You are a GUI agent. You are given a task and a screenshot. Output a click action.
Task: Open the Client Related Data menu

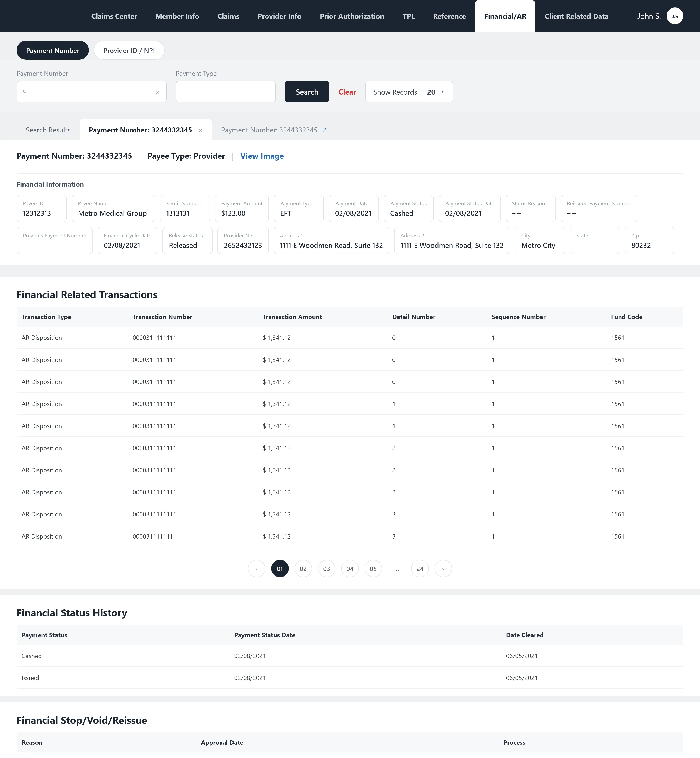576,16
